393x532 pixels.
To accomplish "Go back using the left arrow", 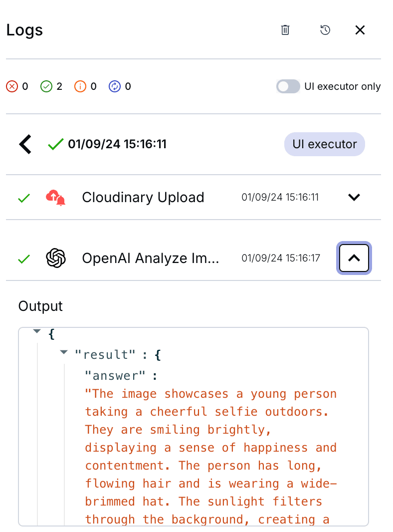I will click(x=25, y=144).
